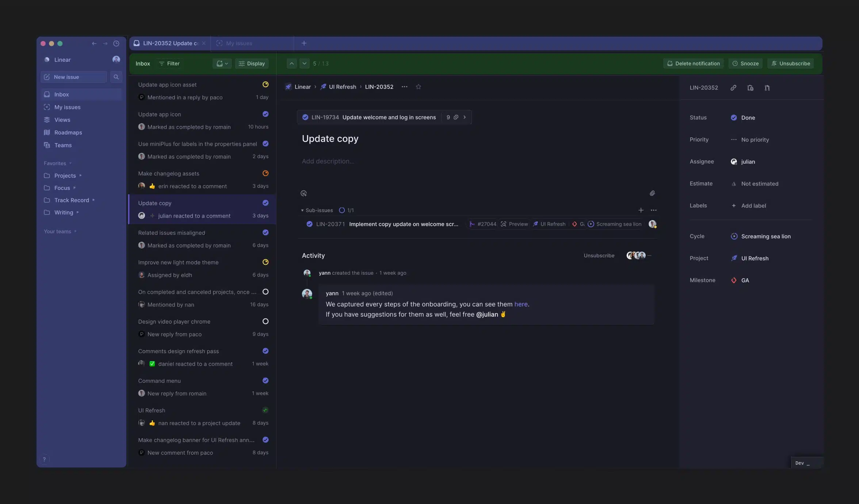Click the search icon in sidebar
859x504 pixels.
pos(116,77)
